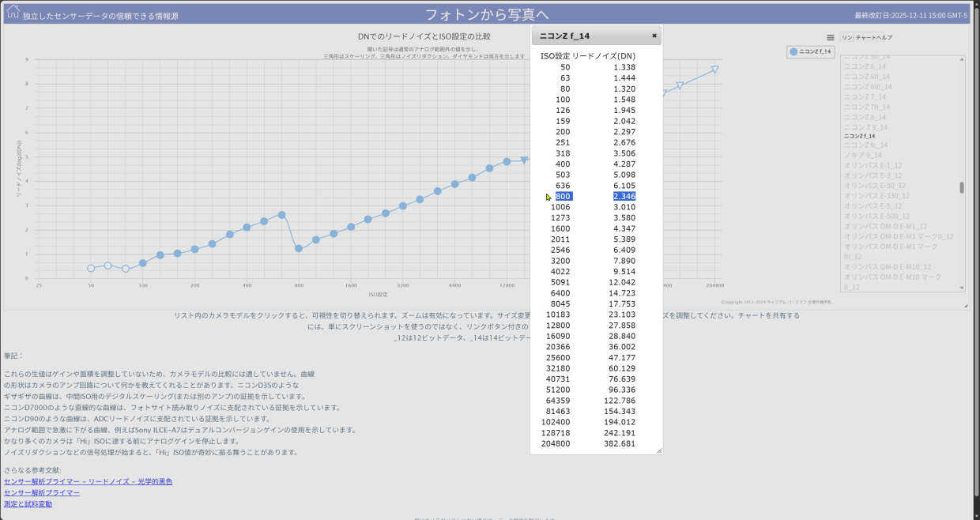The image size is (980, 520).
Task: Click the triangle marker at ISO 204800
Action: [714, 70]
